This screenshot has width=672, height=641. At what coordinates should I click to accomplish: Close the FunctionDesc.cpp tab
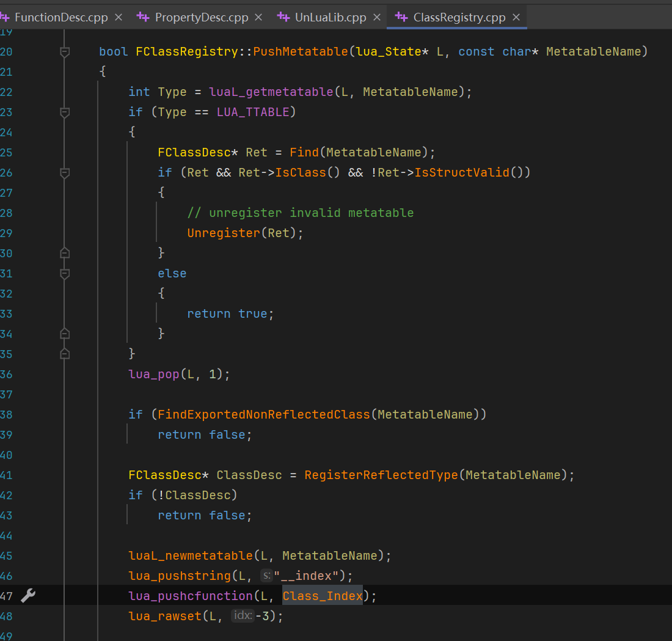[x=119, y=17]
